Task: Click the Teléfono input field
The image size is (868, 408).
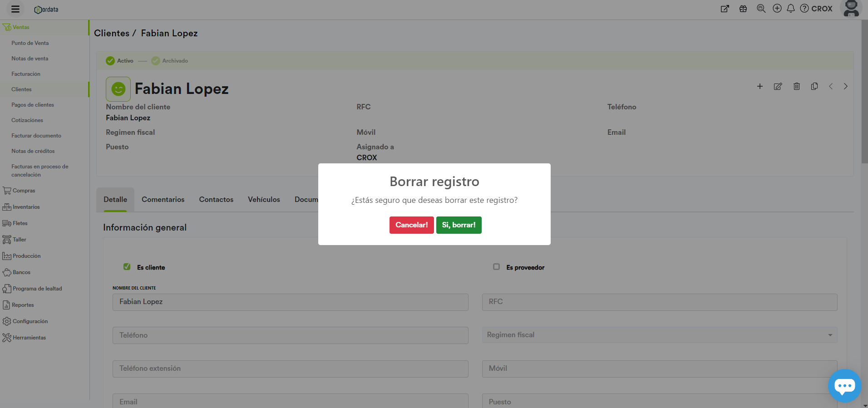Action: pos(290,335)
